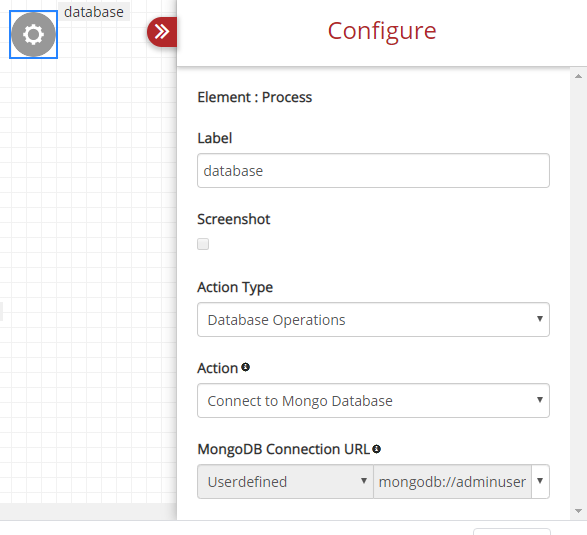The image size is (587, 535).
Task: Enable the Screenshot checkbox
Action: [203, 244]
